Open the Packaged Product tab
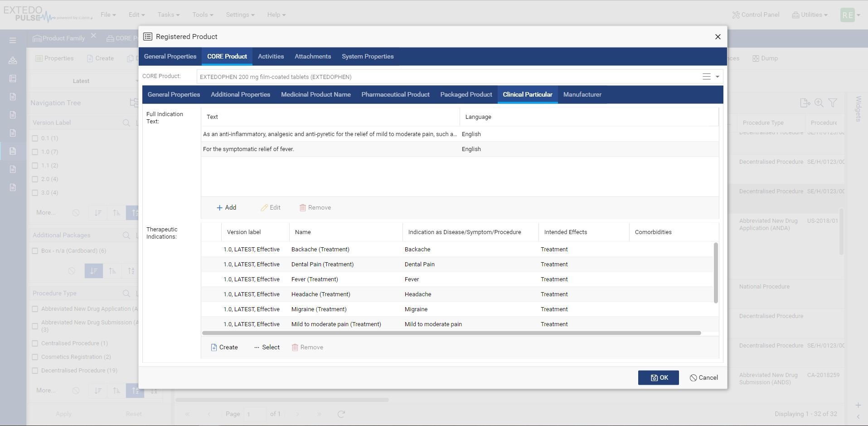868x426 pixels. pos(466,94)
